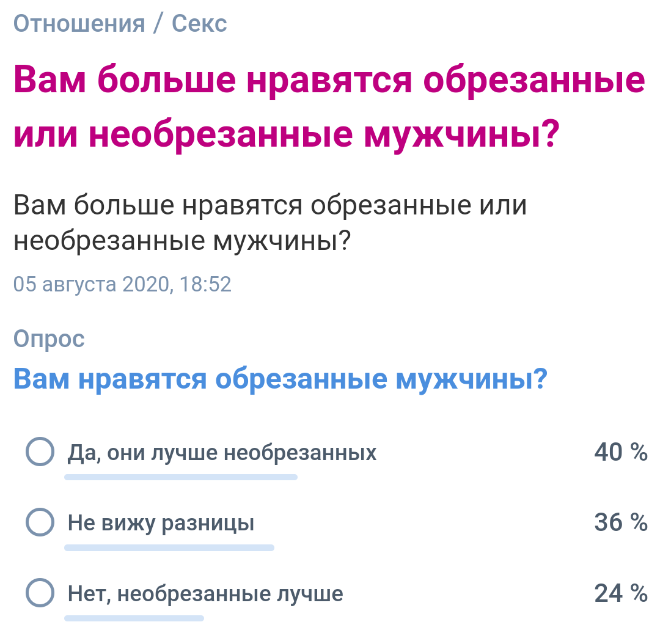Click the Опрос section label
The height and width of the screenshot is (644, 660).
point(49,338)
